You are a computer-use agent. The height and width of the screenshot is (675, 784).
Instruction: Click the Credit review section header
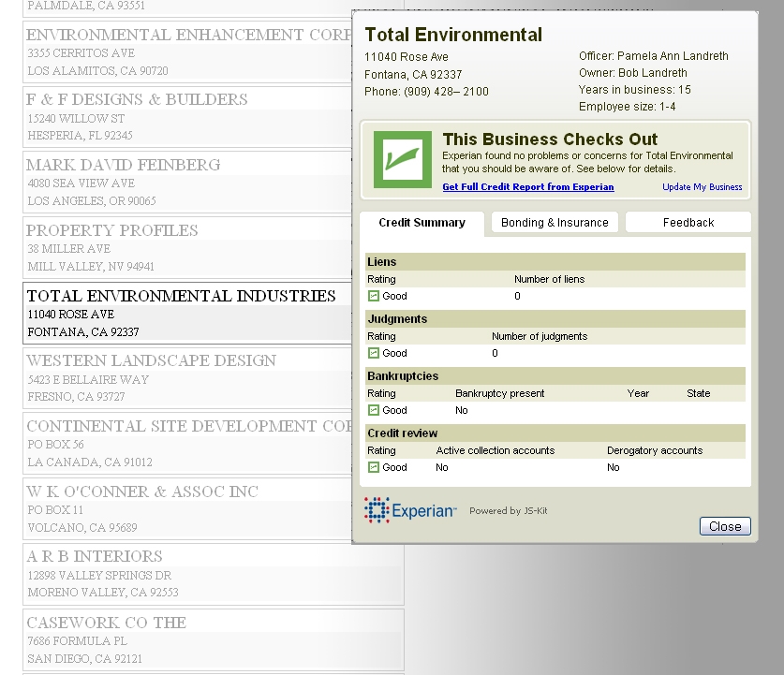(x=555, y=433)
